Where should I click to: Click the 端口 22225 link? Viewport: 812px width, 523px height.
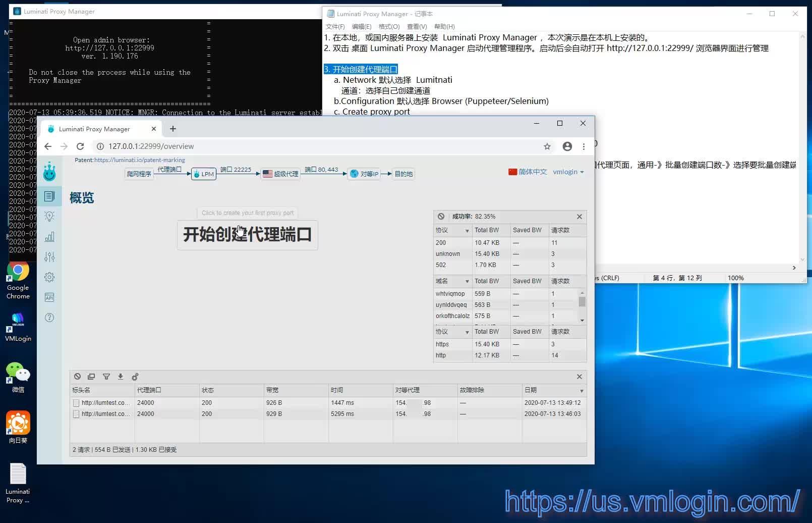tap(236, 170)
